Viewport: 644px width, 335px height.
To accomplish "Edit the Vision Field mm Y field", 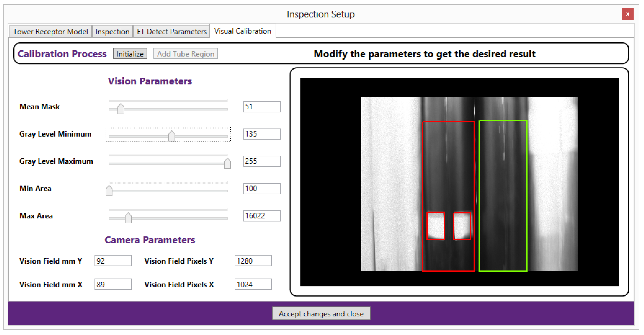I will (113, 261).
